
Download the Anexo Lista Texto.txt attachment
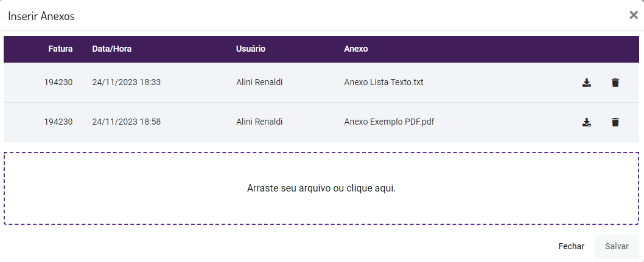tap(586, 83)
